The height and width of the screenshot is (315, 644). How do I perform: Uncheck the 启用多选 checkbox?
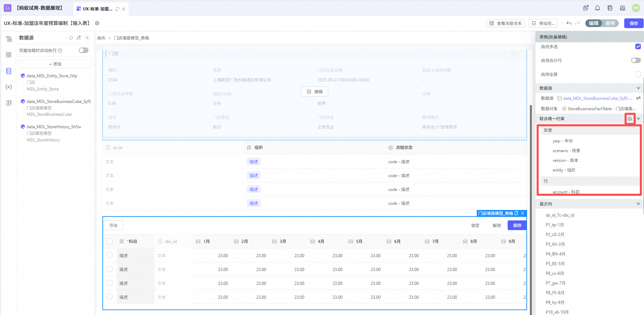[638, 46]
